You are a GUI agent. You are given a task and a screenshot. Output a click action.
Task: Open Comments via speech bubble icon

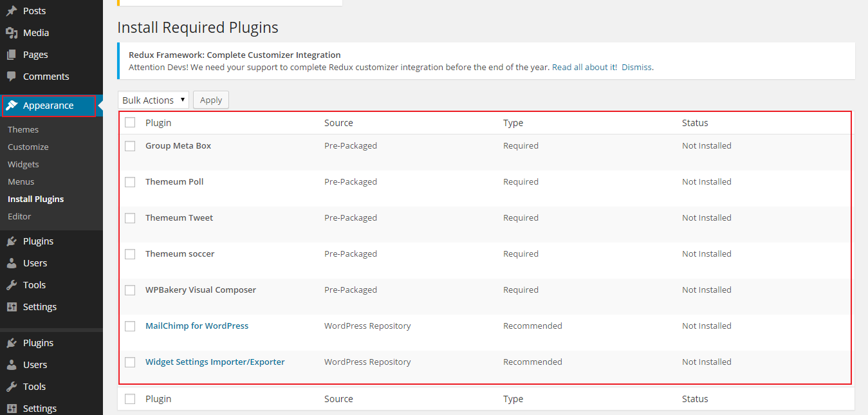click(x=12, y=77)
